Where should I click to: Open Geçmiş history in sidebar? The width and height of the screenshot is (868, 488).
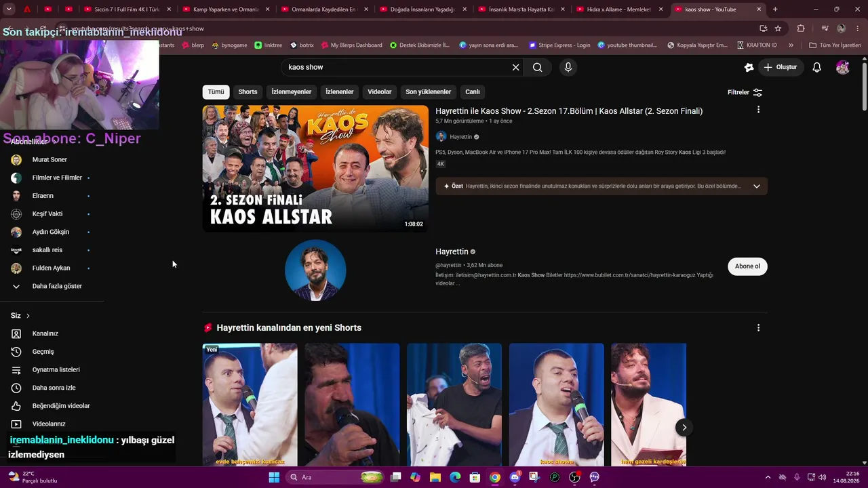(x=43, y=352)
